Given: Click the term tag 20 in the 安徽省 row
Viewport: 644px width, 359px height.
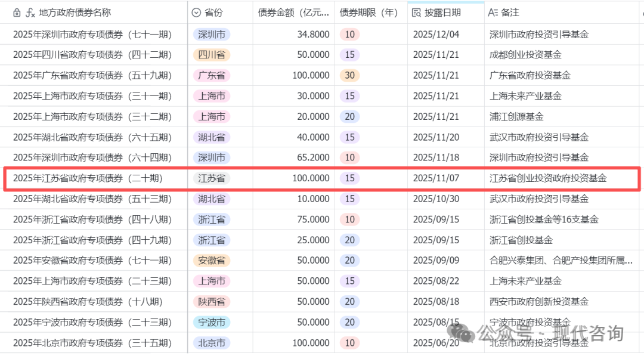Looking at the screenshot, I should [349, 261].
